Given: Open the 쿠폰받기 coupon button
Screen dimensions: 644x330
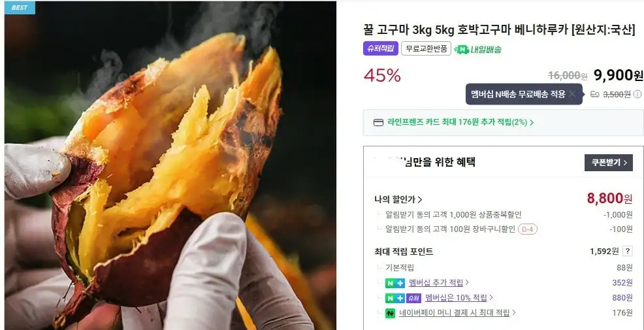Looking at the screenshot, I should [608, 163].
